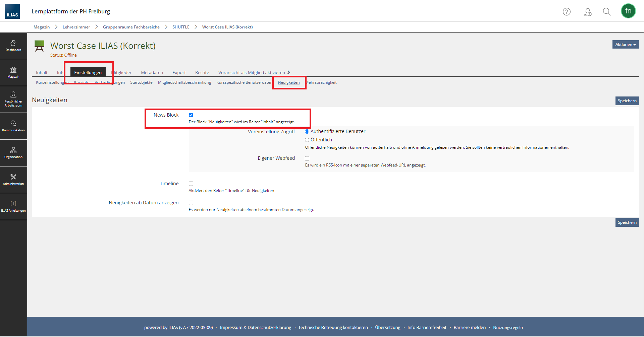Uncheck the News Block checkbox

coord(191,115)
